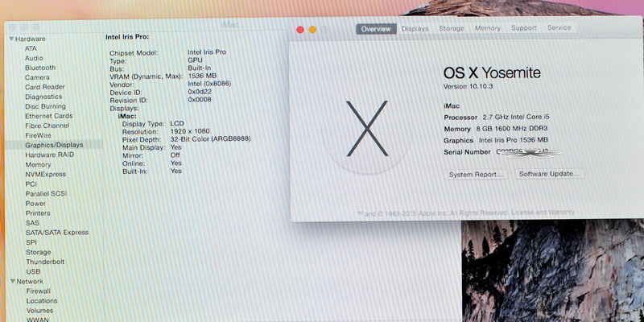Select Hardware RAID in the sidebar
644x322 pixels.
click(50, 155)
